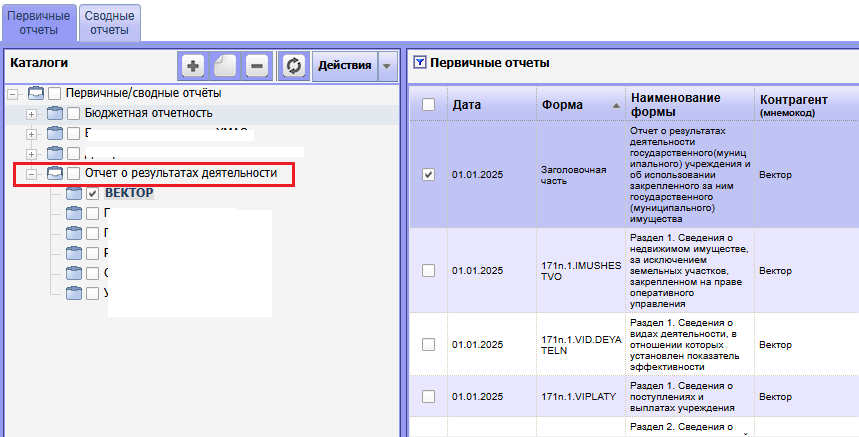Click the ВЕКТОР folder icon
This screenshot has height=437, width=859.
click(74, 193)
